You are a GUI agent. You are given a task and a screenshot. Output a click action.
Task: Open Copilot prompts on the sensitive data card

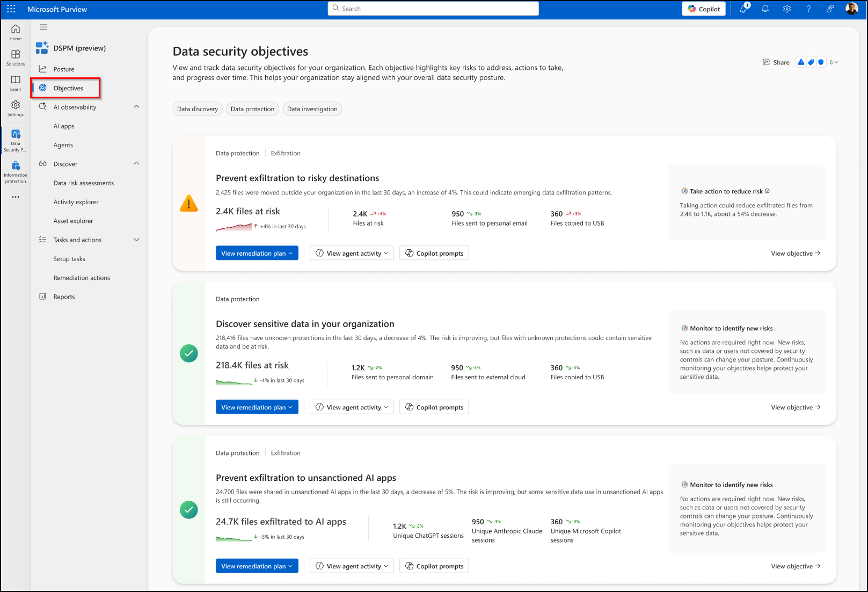point(434,407)
